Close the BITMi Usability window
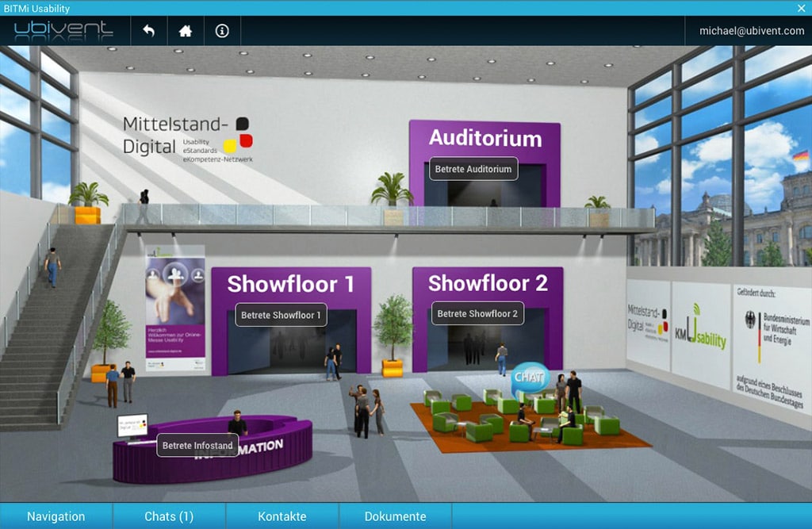 tap(801, 8)
